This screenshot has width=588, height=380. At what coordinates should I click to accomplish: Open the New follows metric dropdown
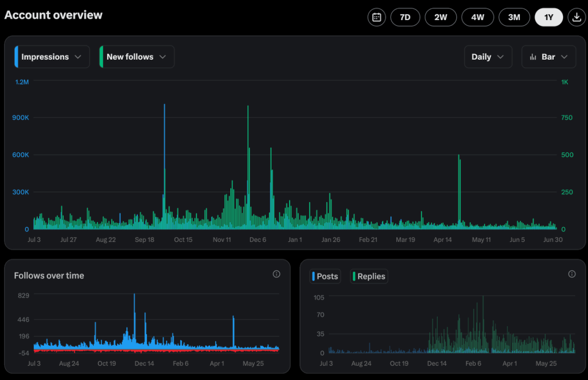pos(137,57)
